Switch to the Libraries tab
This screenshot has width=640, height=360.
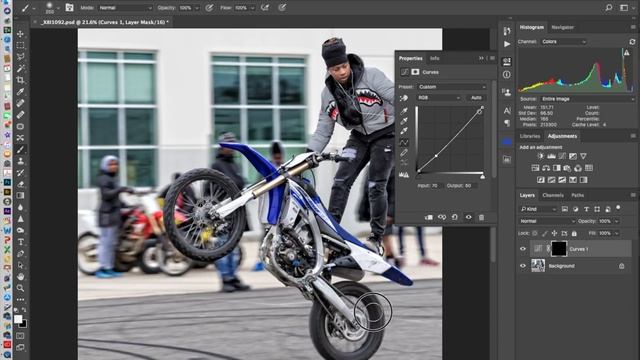click(530, 136)
